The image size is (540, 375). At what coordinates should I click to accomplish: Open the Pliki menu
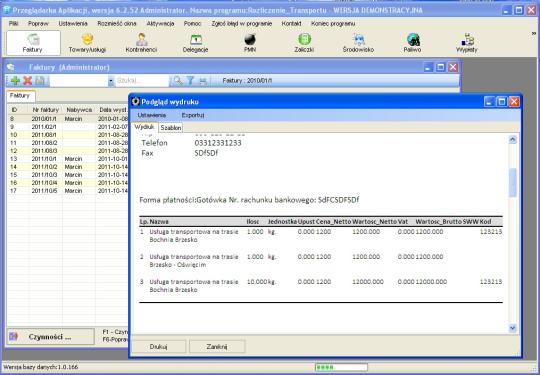[x=14, y=24]
